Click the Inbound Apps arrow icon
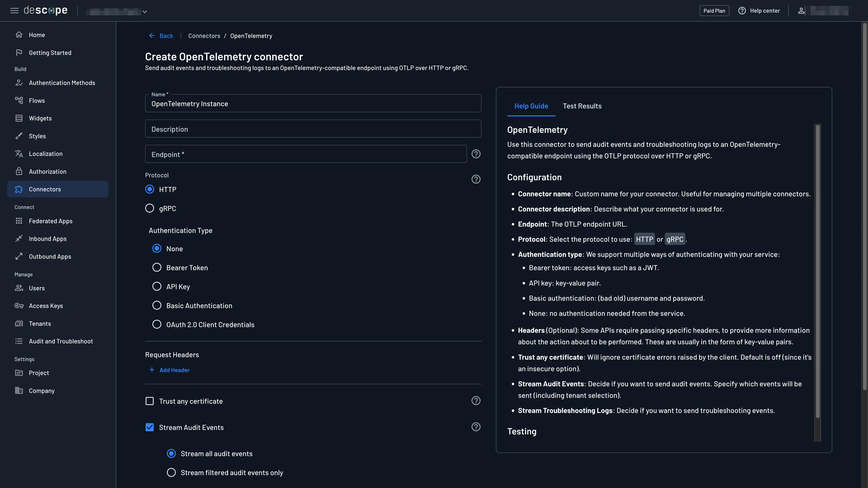Screen dimensions: 868x488 tap(19, 238)
